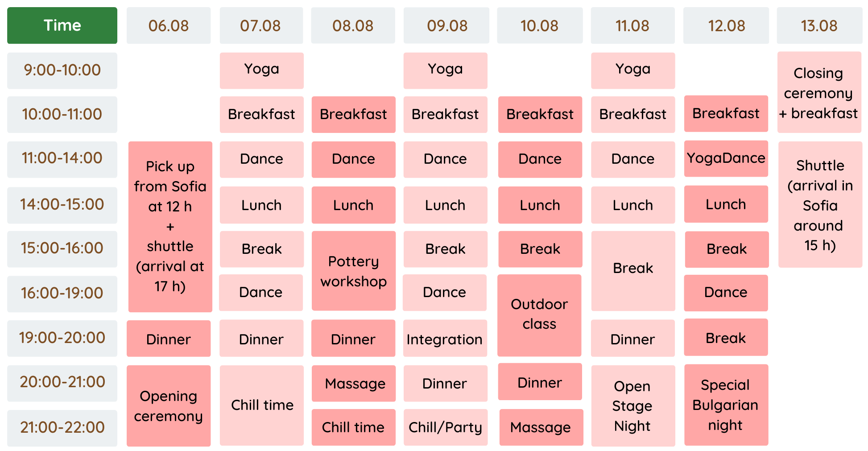
Task: Select the Yoga cell on 07.08
Action: (x=261, y=70)
